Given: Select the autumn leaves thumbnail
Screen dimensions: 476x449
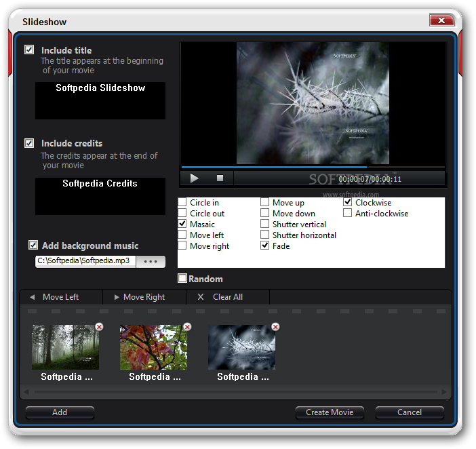Looking at the screenshot, I should pyautogui.click(x=154, y=347).
